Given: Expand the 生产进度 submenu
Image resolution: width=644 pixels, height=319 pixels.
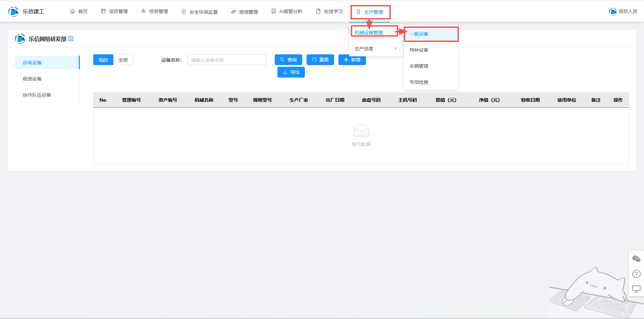Looking at the screenshot, I should pyautogui.click(x=375, y=49).
